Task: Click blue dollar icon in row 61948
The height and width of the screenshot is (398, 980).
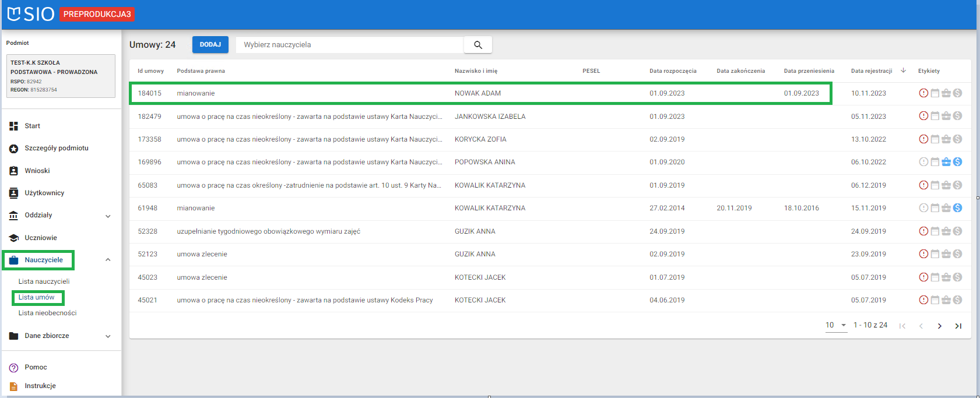Action: [957, 208]
